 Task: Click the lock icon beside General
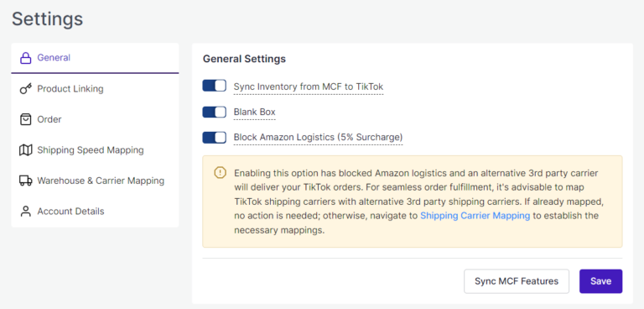pyautogui.click(x=26, y=58)
